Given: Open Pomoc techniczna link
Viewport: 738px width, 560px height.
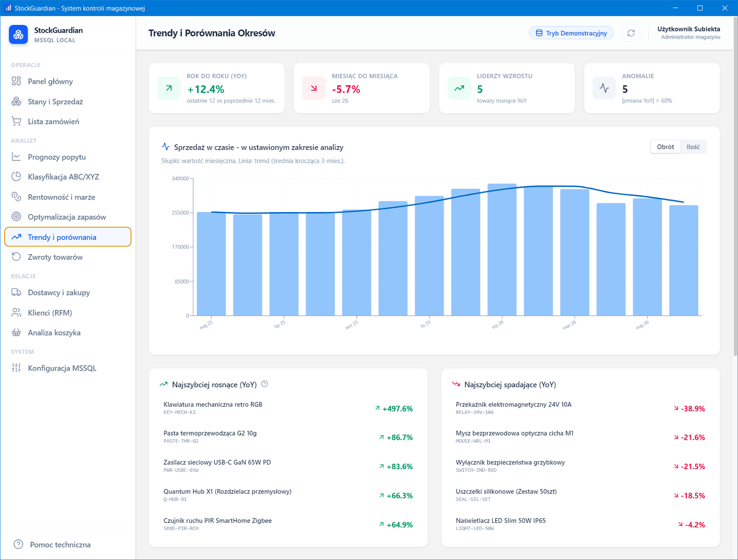Looking at the screenshot, I should (x=60, y=544).
